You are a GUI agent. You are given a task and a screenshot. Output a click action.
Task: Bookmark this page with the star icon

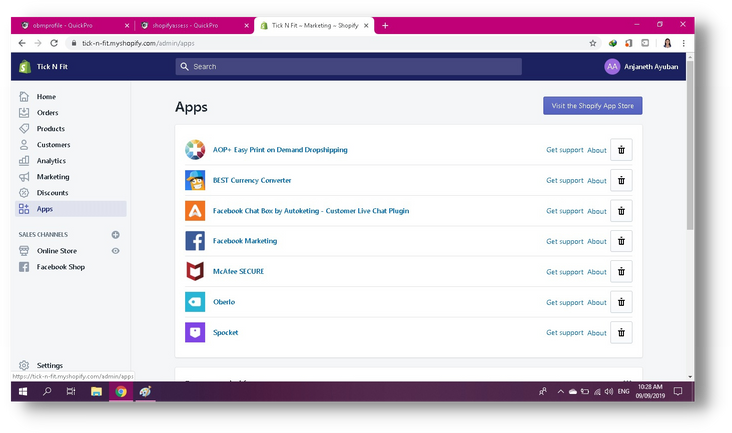(x=592, y=43)
